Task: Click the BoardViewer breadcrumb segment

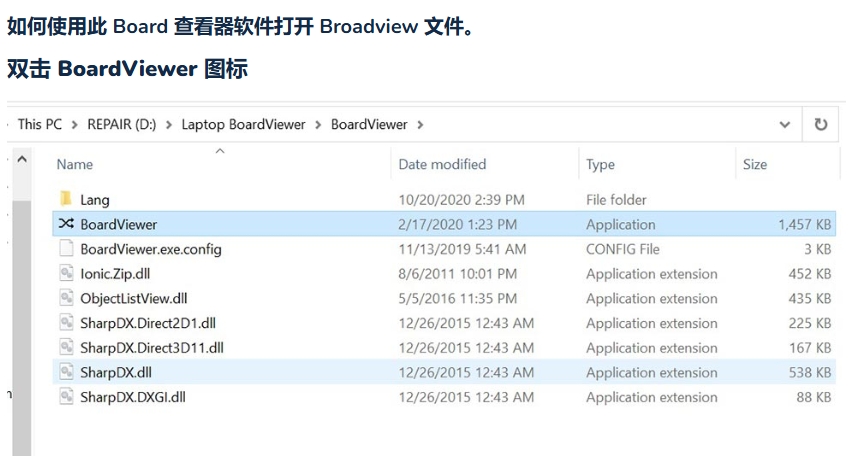Action: (369, 124)
